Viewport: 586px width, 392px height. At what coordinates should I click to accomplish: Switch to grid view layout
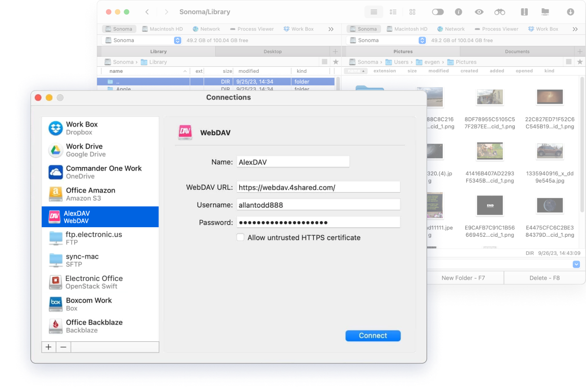click(x=412, y=12)
